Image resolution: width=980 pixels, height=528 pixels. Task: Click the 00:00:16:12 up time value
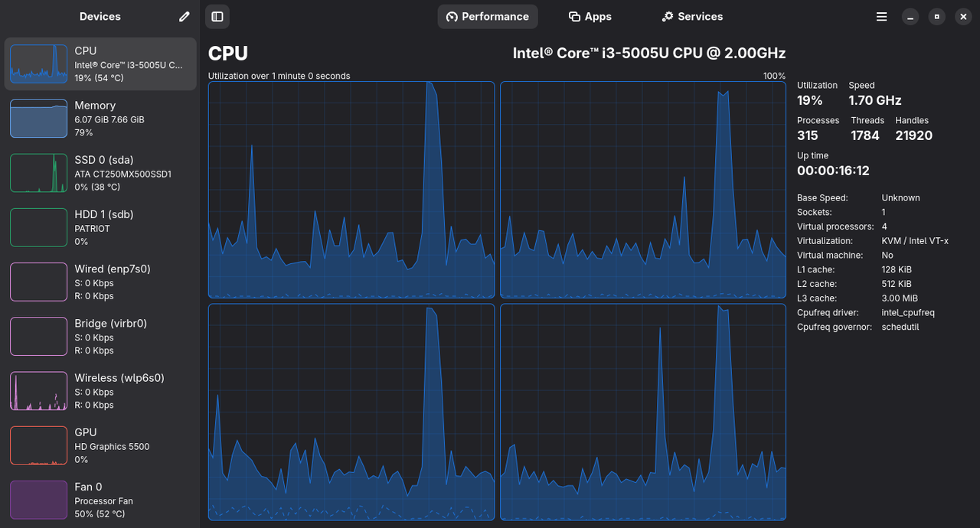pyautogui.click(x=833, y=171)
